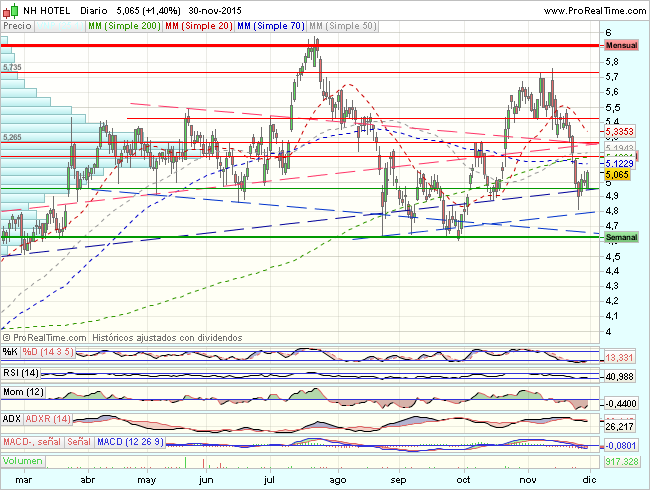Click the green Semanal level tag
Viewport: 650px width, 490px height.
tap(624, 238)
